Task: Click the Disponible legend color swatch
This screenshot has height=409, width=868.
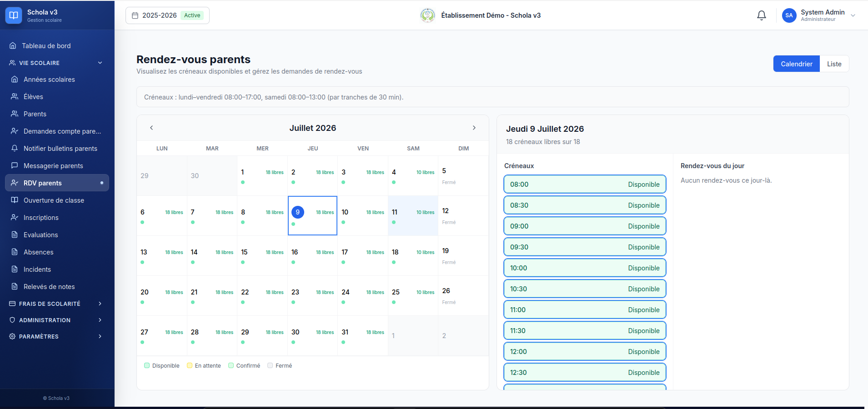Action: [x=147, y=365]
